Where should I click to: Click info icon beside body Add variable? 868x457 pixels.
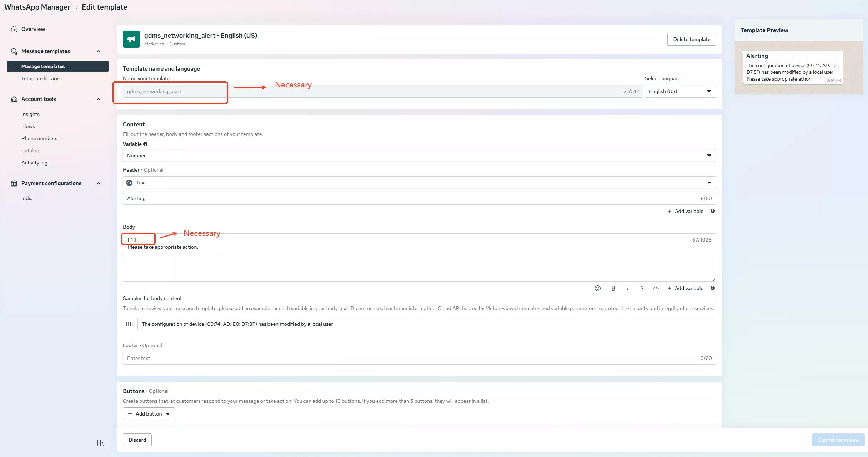pyautogui.click(x=713, y=288)
